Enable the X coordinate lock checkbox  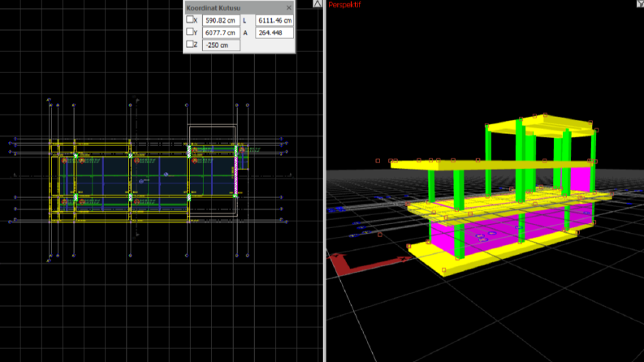(x=190, y=19)
